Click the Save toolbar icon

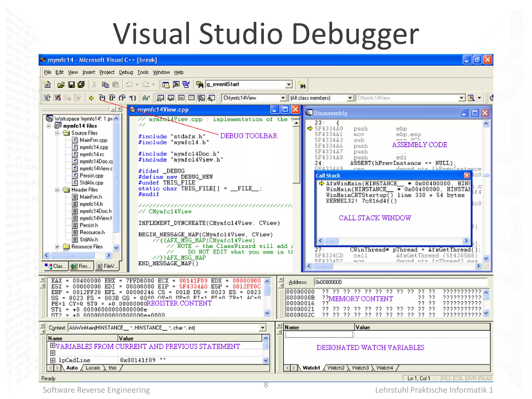[x=71, y=84]
